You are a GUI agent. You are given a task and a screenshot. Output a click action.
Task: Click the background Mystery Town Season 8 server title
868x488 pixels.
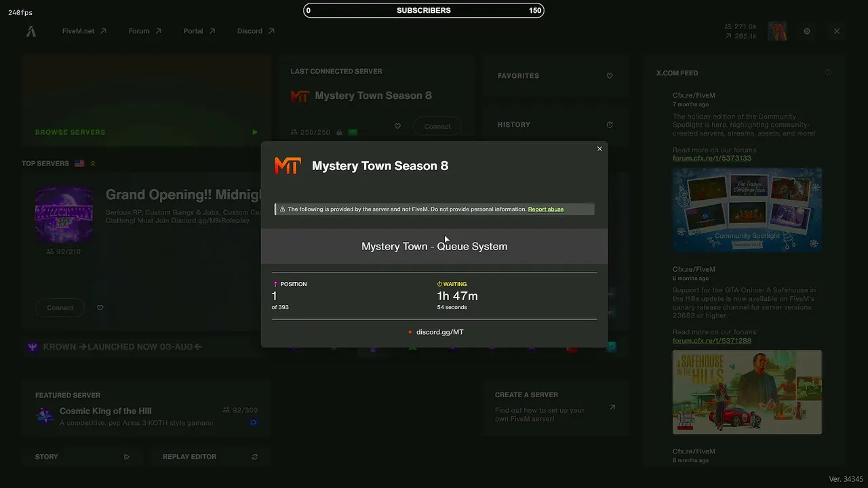click(x=373, y=96)
